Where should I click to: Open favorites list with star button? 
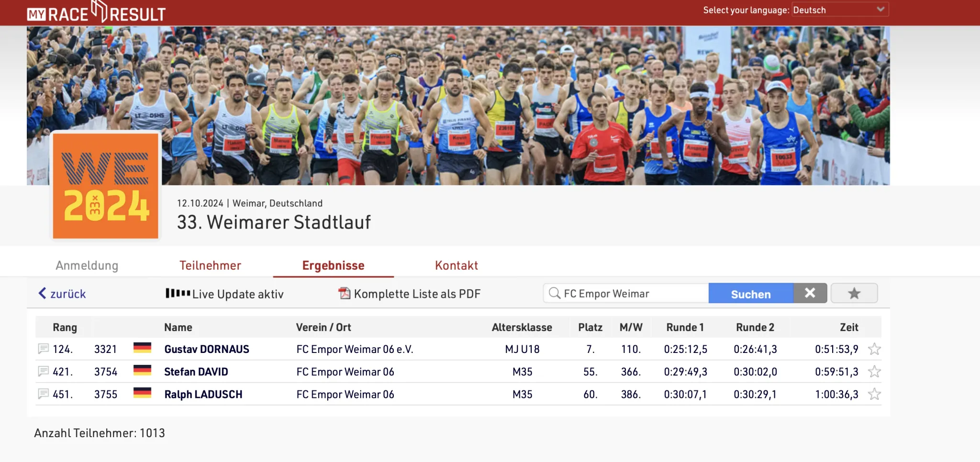point(854,293)
